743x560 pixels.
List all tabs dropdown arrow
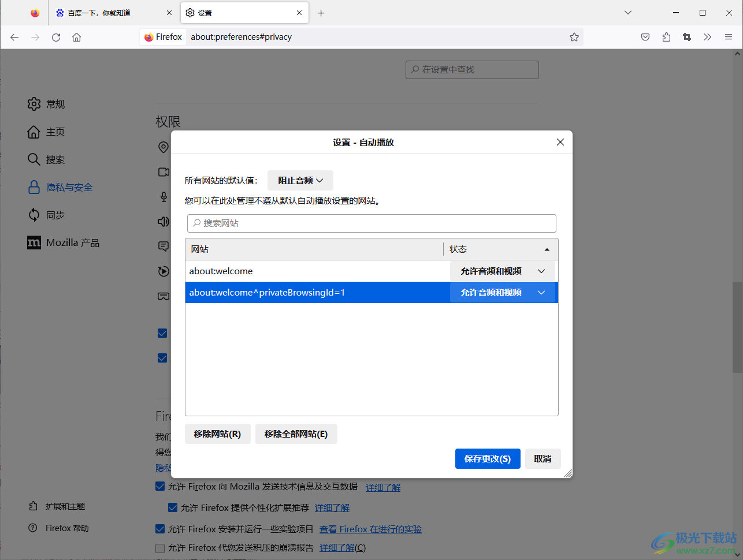tap(628, 13)
